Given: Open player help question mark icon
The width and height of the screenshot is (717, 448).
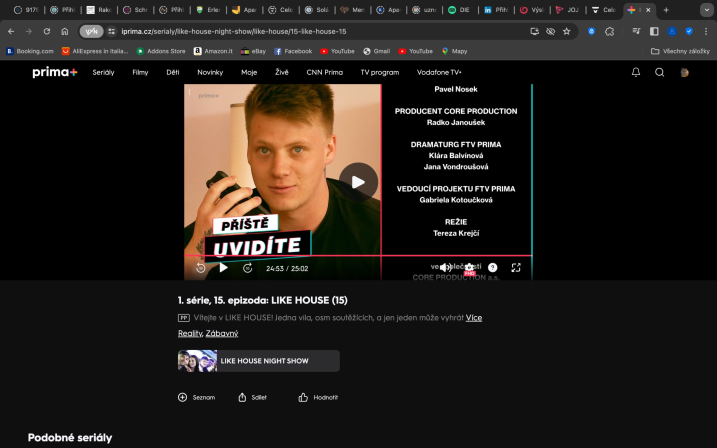Looking at the screenshot, I should (492, 268).
